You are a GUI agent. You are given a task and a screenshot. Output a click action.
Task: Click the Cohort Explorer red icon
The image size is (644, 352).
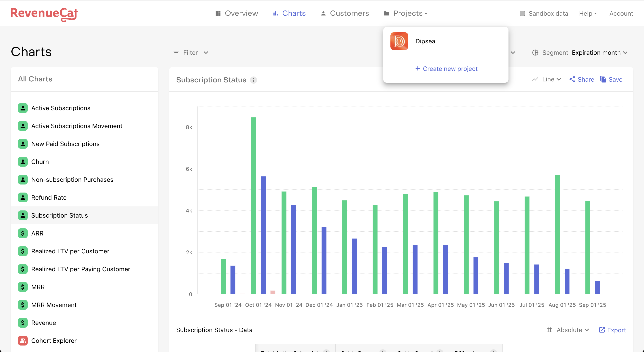pyautogui.click(x=23, y=341)
